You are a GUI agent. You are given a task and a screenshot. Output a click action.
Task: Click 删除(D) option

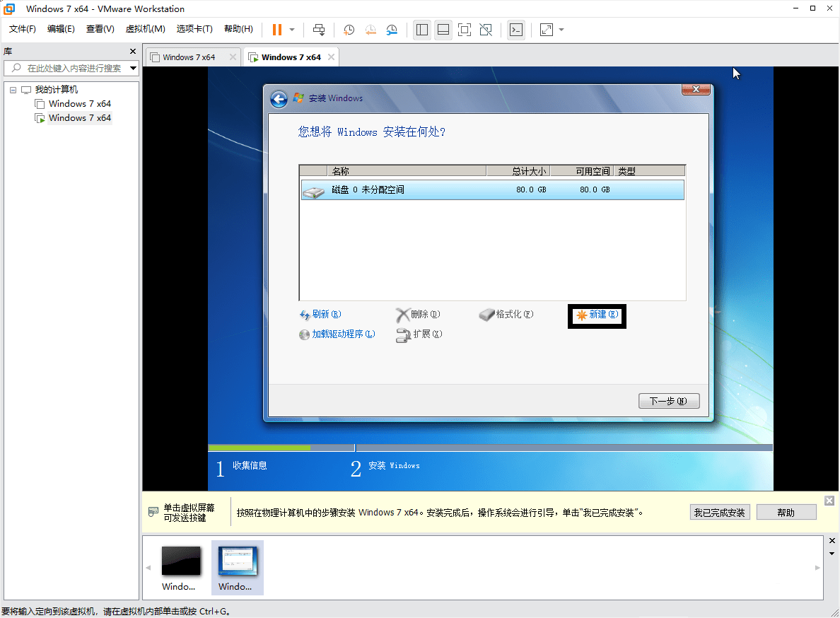(x=418, y=315)
